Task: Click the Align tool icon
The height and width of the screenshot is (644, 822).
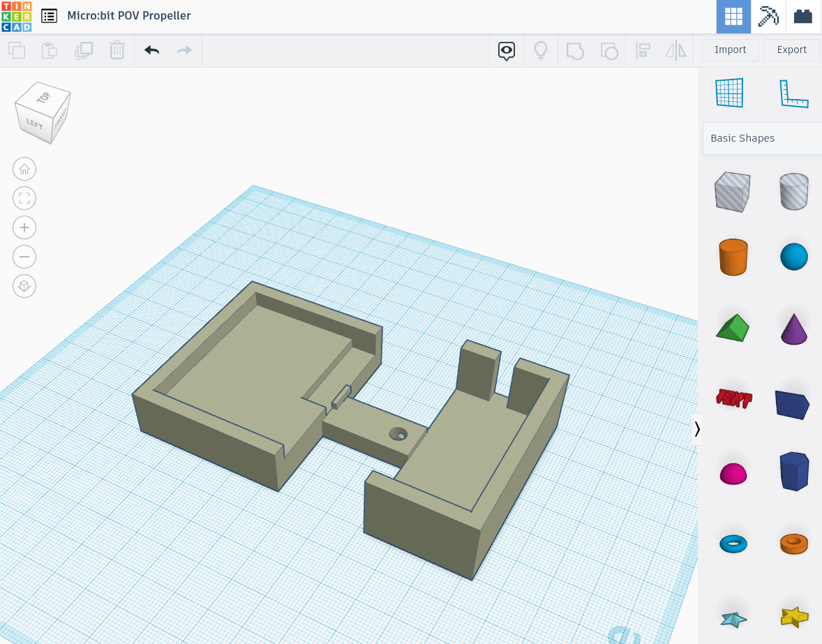Action: click(643, 50)
